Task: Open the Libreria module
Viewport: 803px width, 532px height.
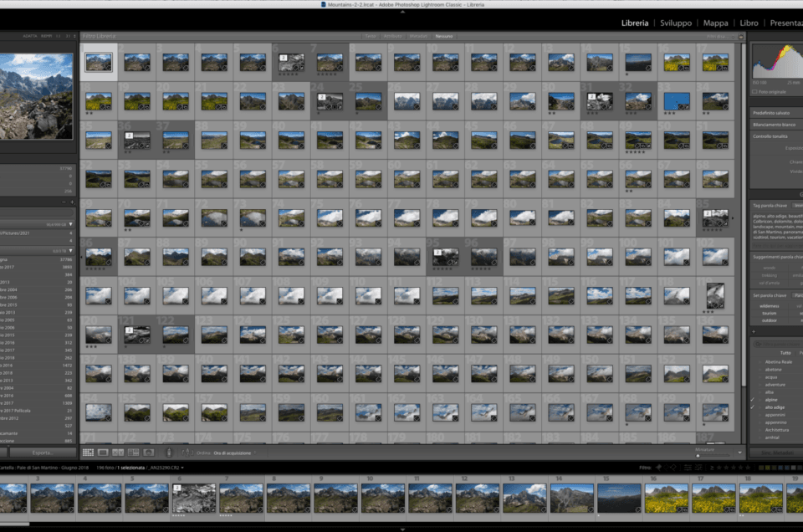Action: [635, 23]
